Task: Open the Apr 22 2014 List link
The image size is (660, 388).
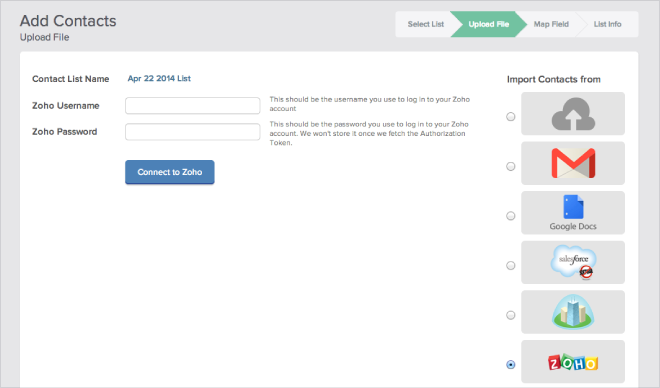Action: click(159, 79)
